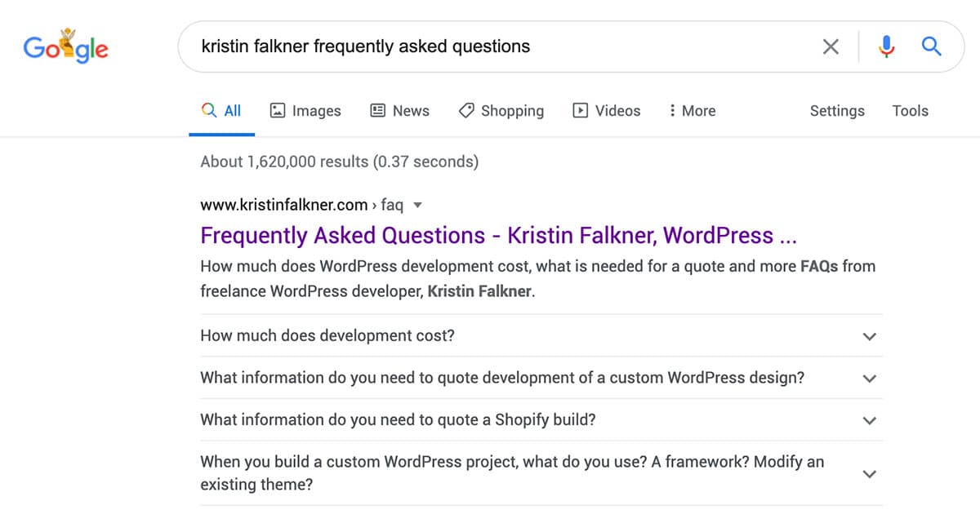Click the 'About 1,620,000 results' text
Viewport: 980px width, 532px height.
[x=339, y=162]
